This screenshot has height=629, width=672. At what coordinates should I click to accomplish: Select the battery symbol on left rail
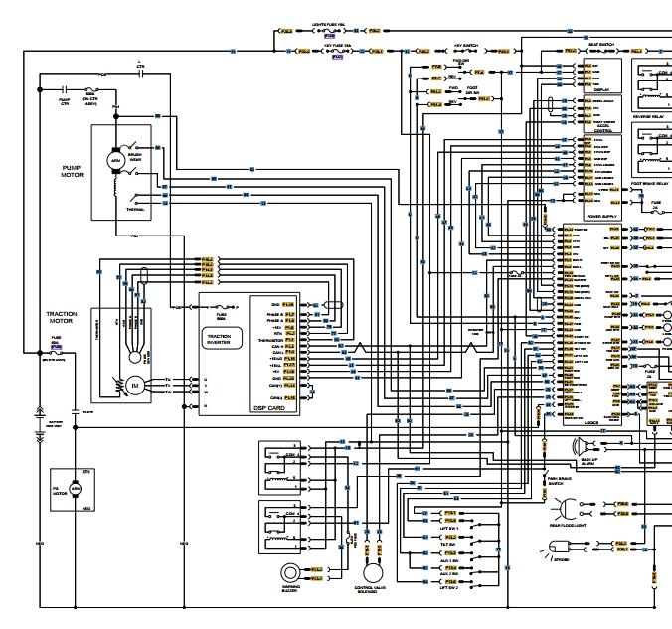coord(40,425)
